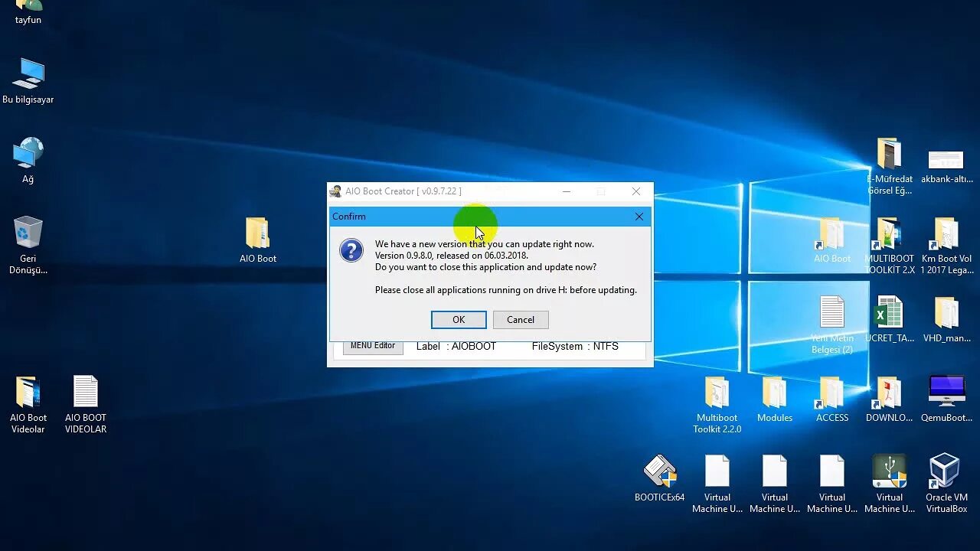Image resolution: width=980 pixels, height=551 pixels.
Task: Select Virtual Machine U icon with USB drive
Action: tap(890, 484)
